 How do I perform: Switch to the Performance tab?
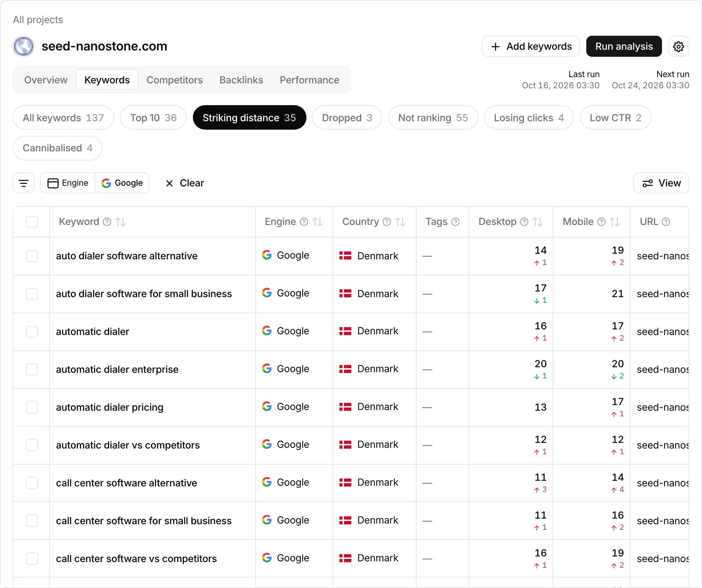pos(310,80)
